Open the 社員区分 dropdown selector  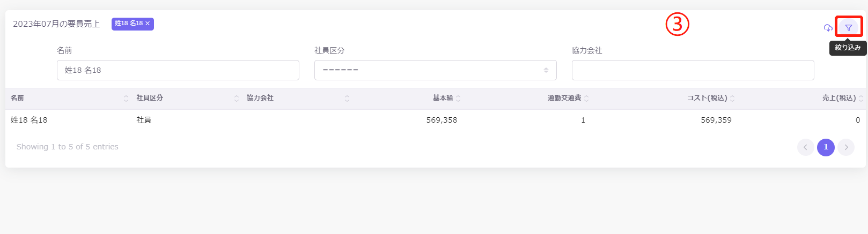click(x=435, y=70)
